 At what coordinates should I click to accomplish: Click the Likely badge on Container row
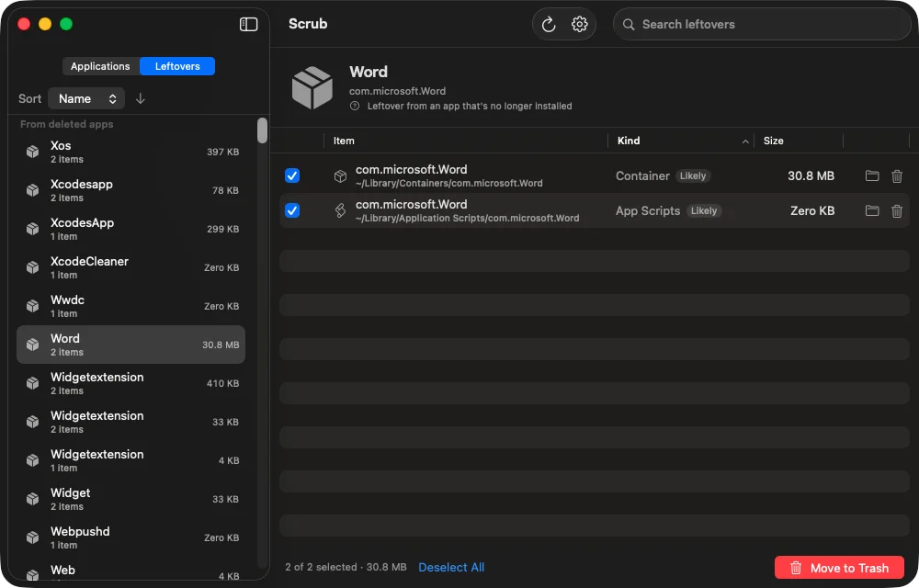click(693, 175)
